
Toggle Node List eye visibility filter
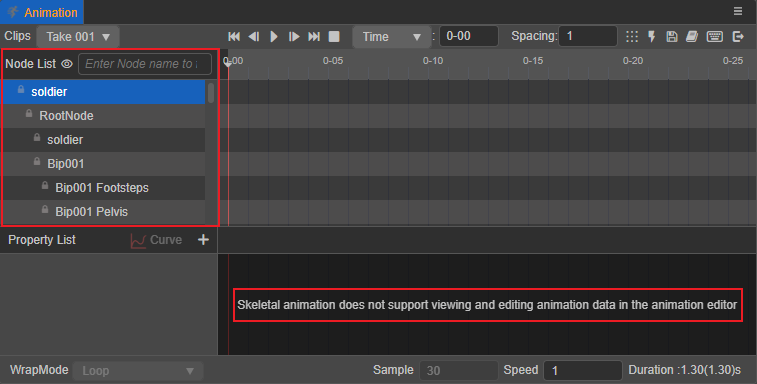67,64
